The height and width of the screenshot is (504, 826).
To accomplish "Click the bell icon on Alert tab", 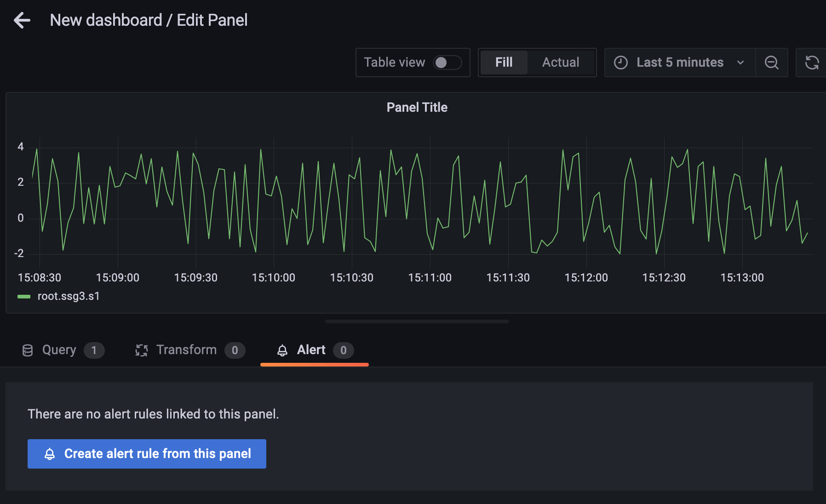I will [x=282, y=350].
